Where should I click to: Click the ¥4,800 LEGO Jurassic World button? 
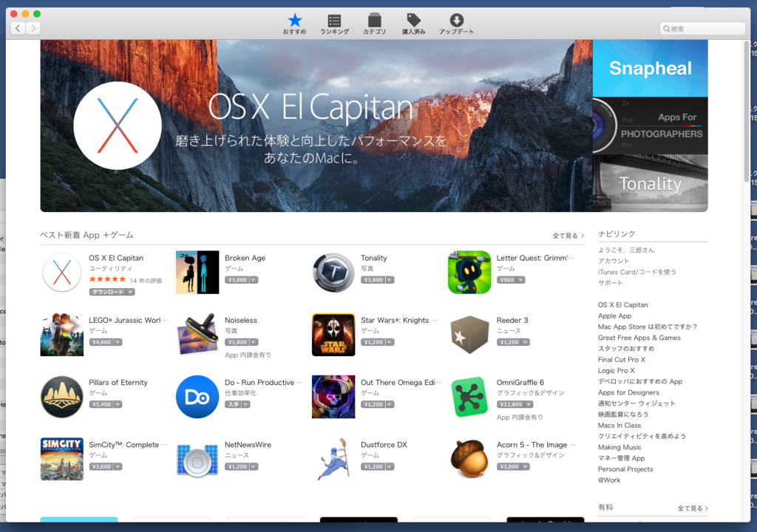(101, 342)
